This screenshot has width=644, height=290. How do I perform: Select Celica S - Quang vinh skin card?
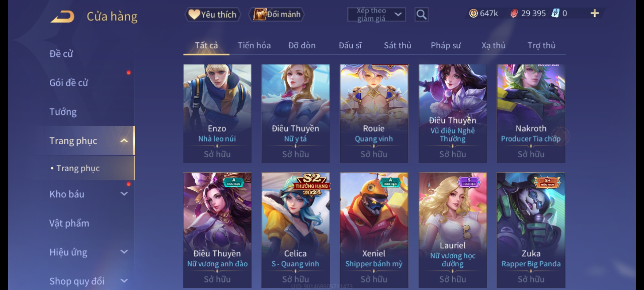pyautogui.click(x=295, y=230)
